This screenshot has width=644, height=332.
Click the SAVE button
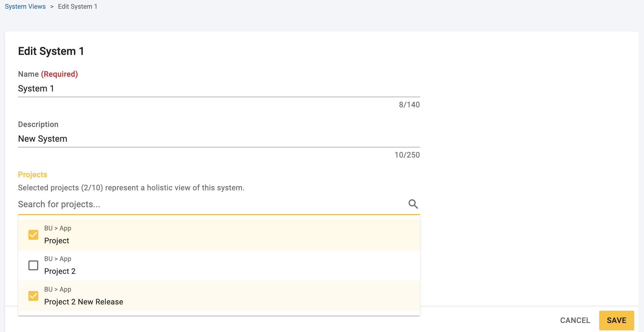[x=616, y=320]
